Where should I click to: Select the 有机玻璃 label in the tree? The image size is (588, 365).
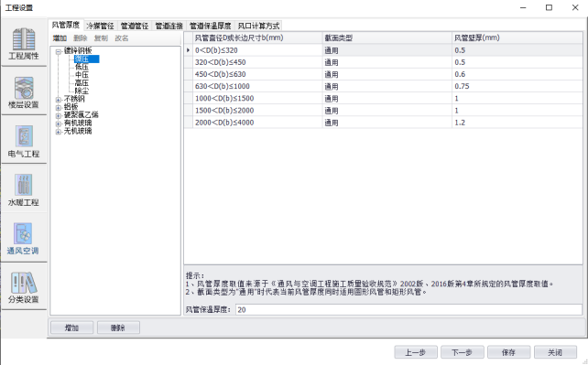(78, 123)
